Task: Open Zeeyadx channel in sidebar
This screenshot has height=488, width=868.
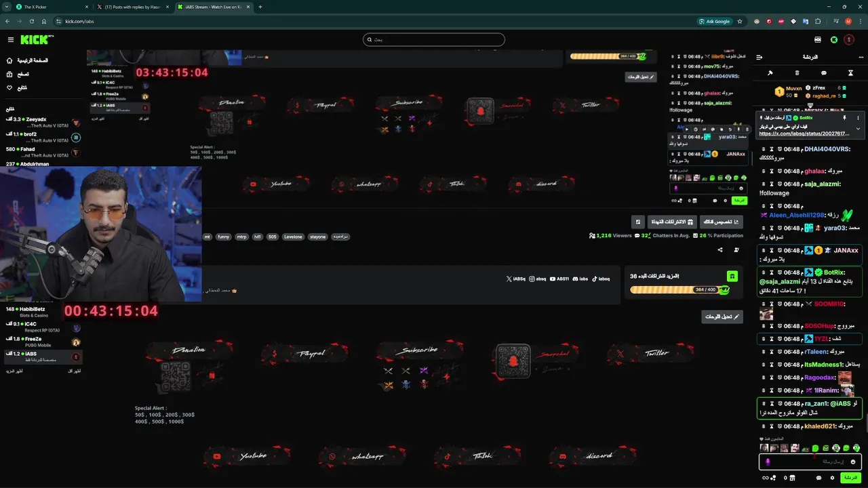Action: pyautogui.click(x=42, y=122)
